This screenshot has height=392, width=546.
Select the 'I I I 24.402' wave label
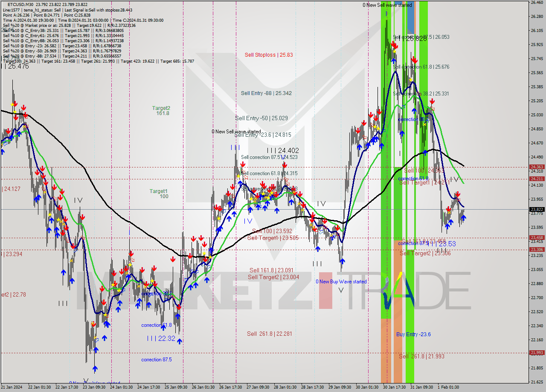pos(282,151)
